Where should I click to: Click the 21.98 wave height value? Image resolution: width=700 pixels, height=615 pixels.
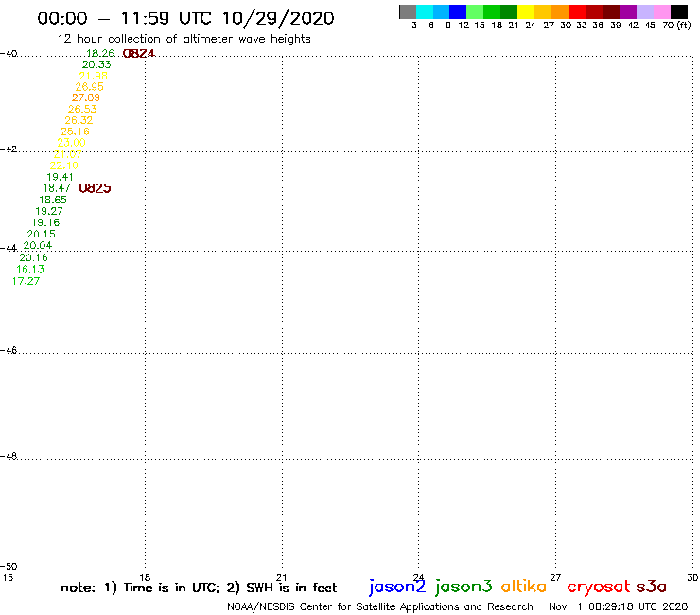94,76
